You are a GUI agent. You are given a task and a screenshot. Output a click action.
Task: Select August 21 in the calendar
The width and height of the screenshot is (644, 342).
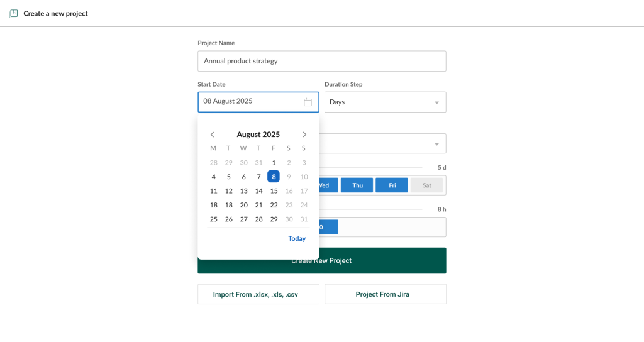(258, 206)
